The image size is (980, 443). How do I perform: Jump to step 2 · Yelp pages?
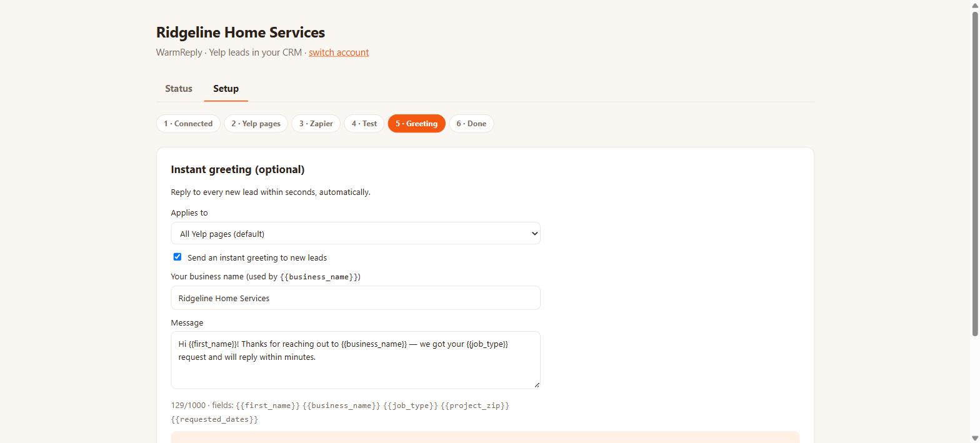click(256, 124)
